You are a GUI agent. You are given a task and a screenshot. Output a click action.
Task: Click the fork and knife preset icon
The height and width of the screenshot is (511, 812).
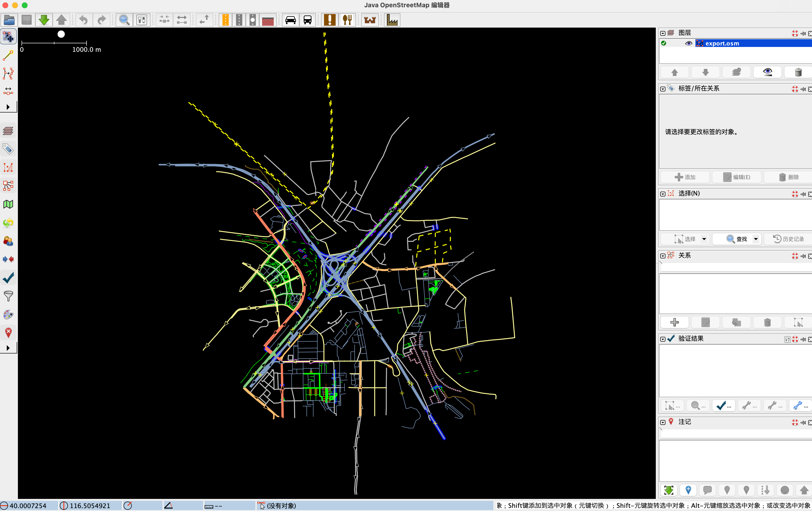[347, 20]
